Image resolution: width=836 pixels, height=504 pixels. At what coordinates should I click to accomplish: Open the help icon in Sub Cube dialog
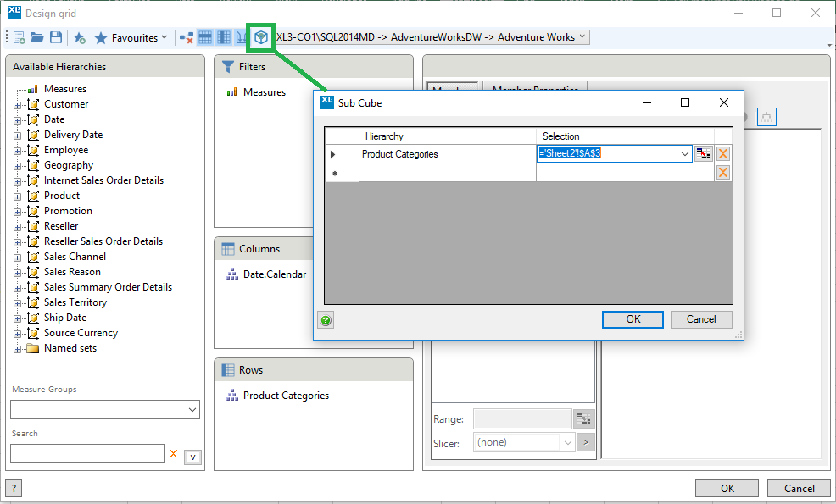[x=326, y=319]
